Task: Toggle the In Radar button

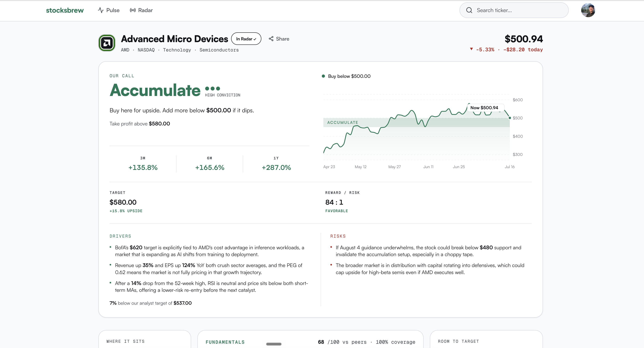Action: [x=246, y=39]
